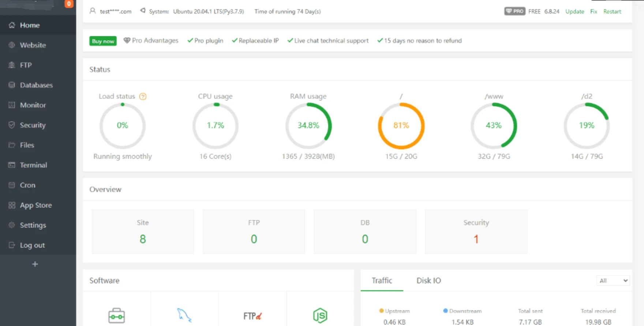Screen dimensions: 644x326
Task: Click the PRO diamond badge
Action: pyautogui.click(x=514, y=11)
